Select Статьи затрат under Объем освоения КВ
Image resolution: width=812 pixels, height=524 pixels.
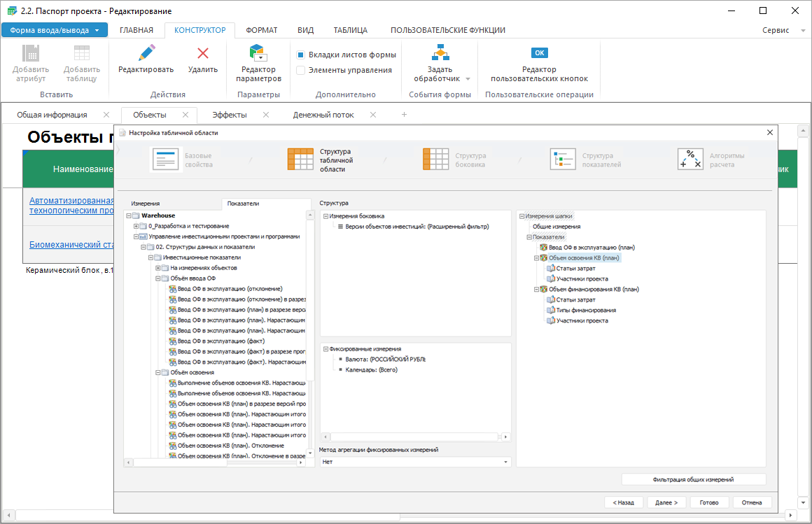575,268
